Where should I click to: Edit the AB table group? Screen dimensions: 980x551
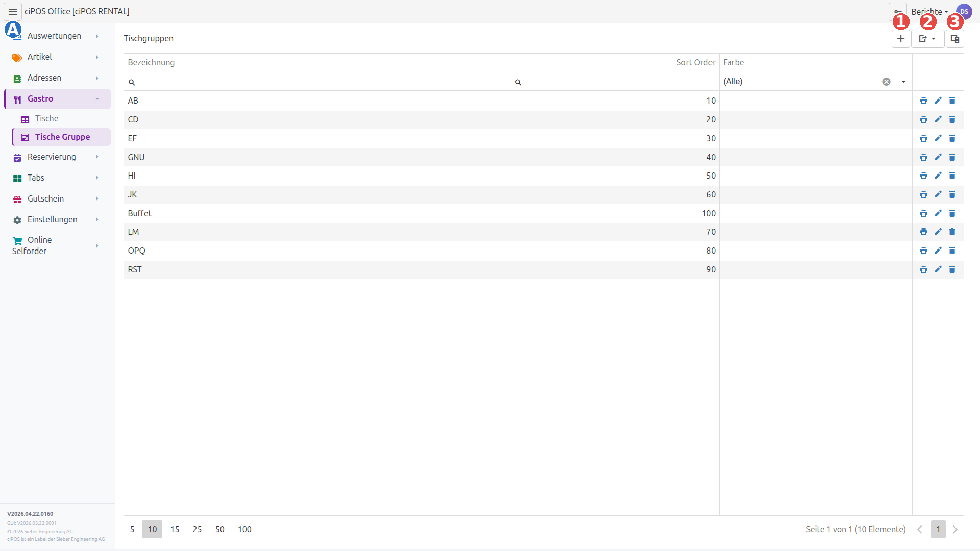(x=938, y=101)
